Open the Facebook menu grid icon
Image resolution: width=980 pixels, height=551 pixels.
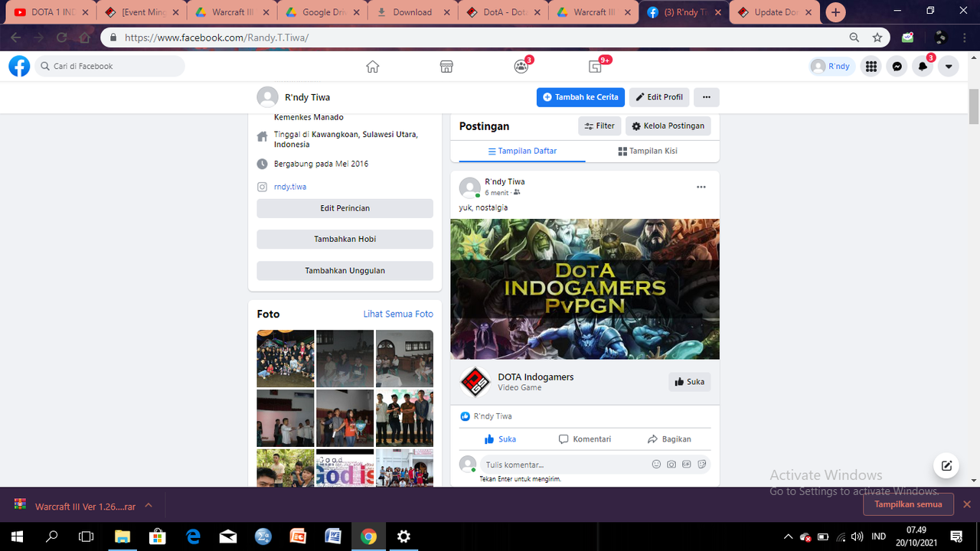[x=871, y=67]
